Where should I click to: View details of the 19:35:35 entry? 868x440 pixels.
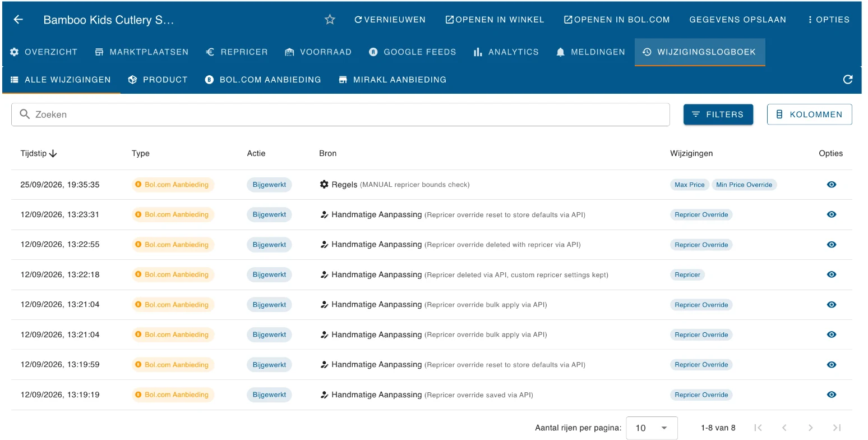832,185
